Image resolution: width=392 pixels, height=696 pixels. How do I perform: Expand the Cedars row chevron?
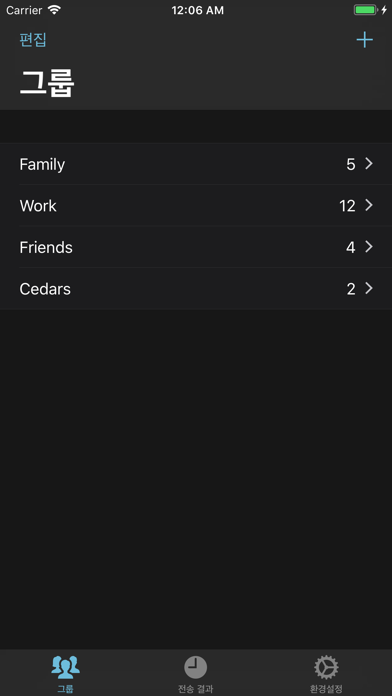click(369, 289)
